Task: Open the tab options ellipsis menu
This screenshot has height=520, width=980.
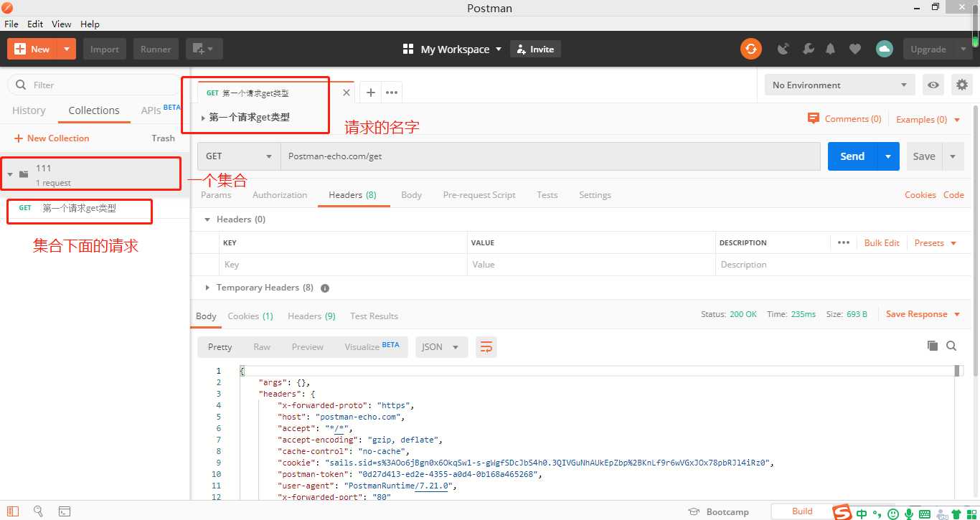Action: click(x=391, y=93)
